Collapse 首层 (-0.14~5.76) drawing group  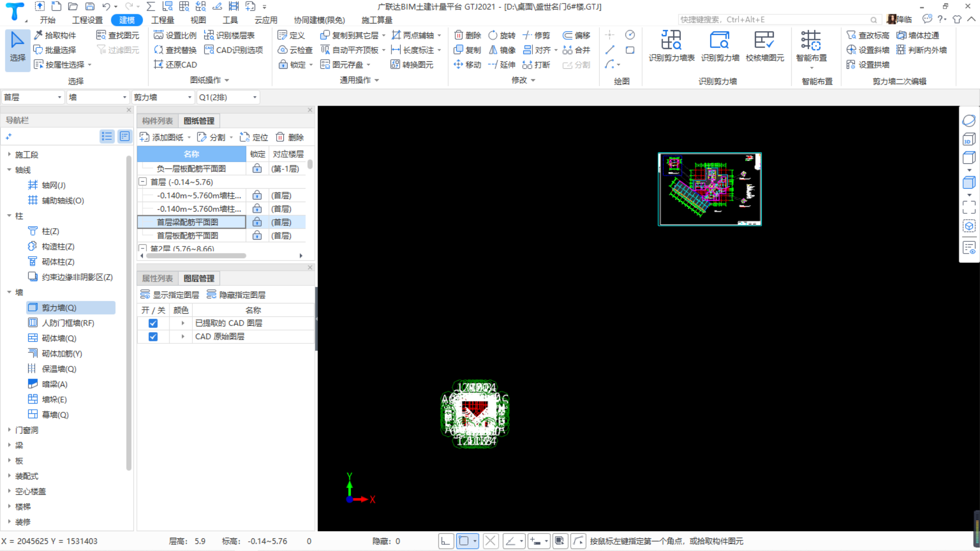[x=143, y=182]
